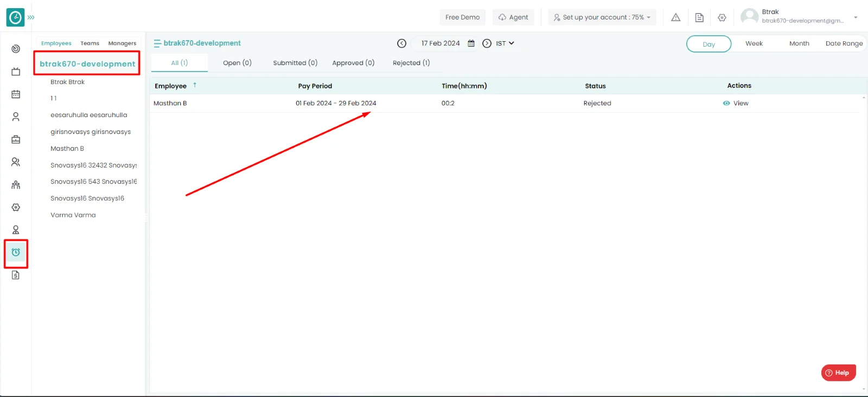Open the user role icon in the sidebar
Viewport: 868px width, 397px height.
(16, 230)
